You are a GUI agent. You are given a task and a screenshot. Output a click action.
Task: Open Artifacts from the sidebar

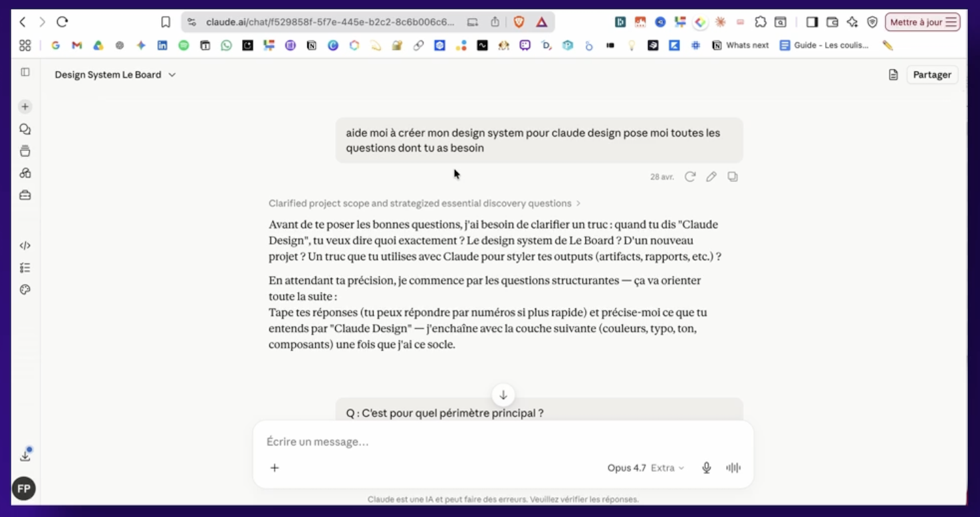click(25, 173)
